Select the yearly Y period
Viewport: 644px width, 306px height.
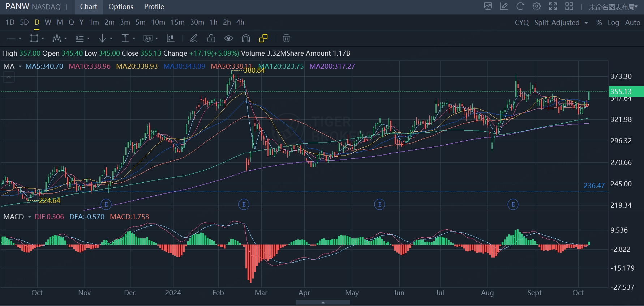click(82, 22)
